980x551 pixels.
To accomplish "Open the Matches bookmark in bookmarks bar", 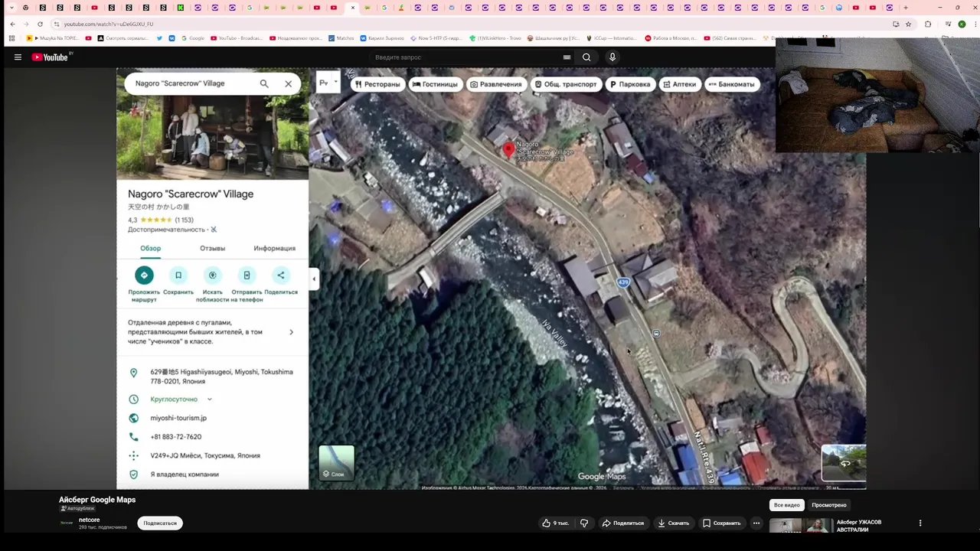I will (x=341, y=38).
